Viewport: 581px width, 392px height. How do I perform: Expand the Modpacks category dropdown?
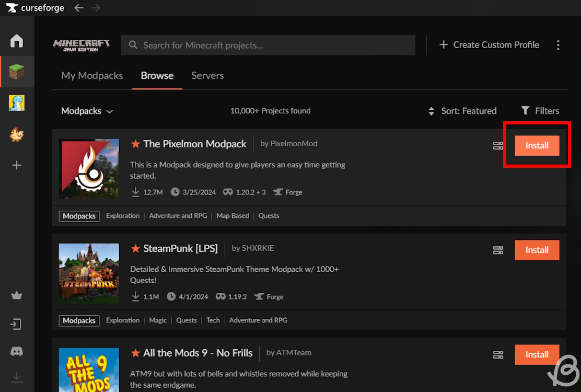point(87,111)
